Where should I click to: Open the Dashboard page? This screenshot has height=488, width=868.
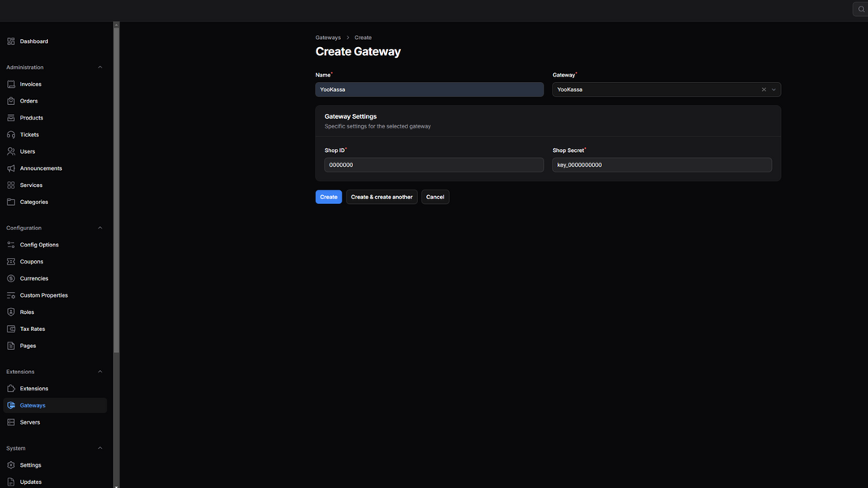click(55, 41)
